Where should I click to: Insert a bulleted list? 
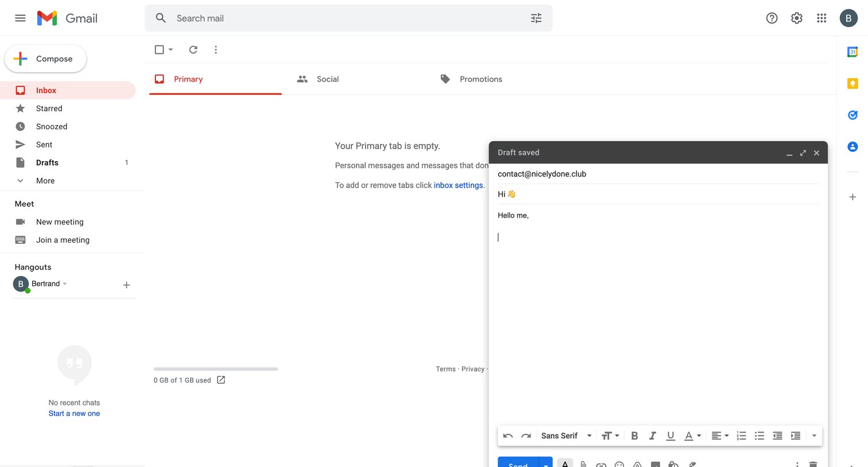tap(759, 436)
